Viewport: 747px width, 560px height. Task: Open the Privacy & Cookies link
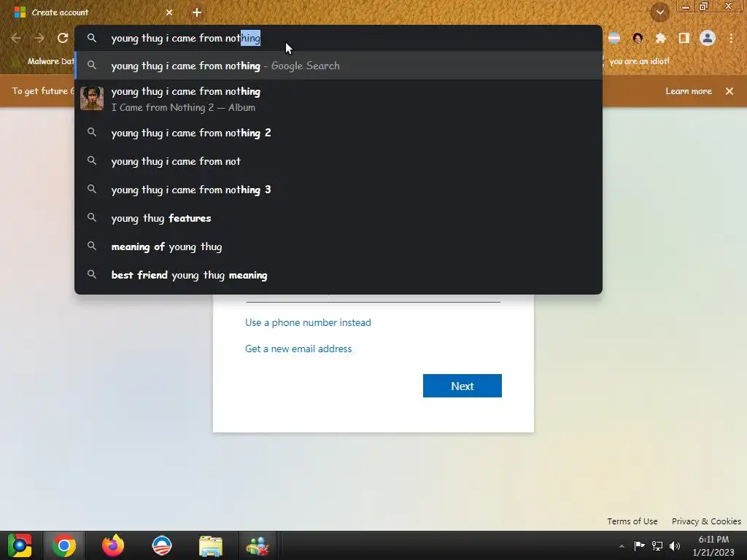pyautogui.click(x=706, y=521)
